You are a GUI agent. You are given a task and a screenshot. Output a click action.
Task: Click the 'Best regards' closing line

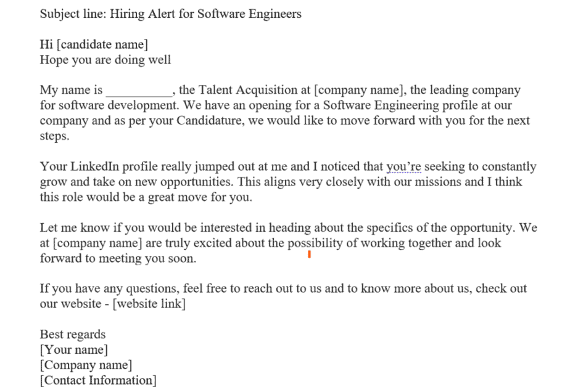(73, 334)
